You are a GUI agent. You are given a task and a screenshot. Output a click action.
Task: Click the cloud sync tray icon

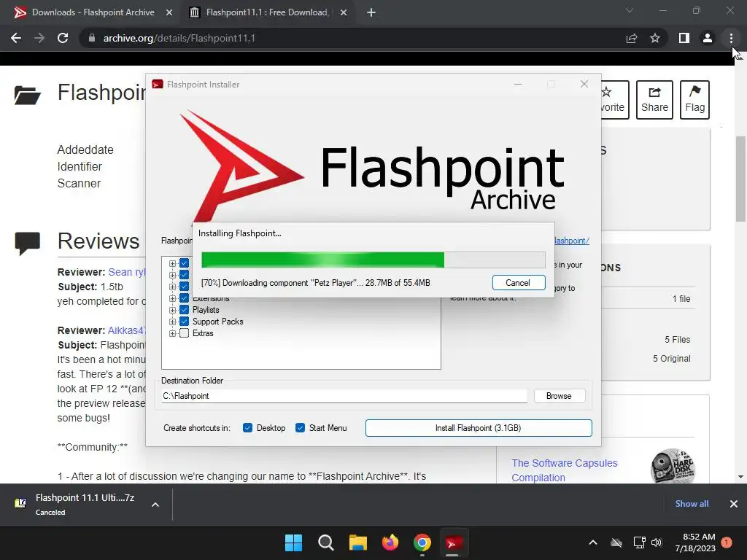(616, 542)
